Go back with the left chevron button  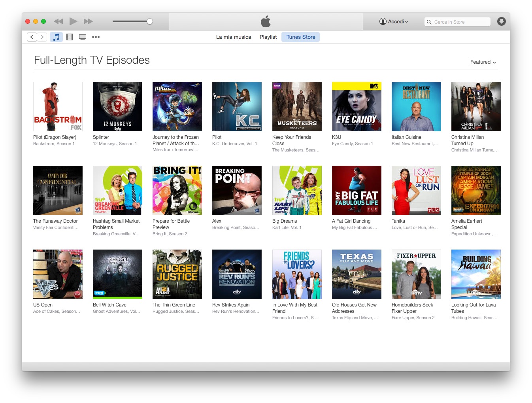point(32,37)
